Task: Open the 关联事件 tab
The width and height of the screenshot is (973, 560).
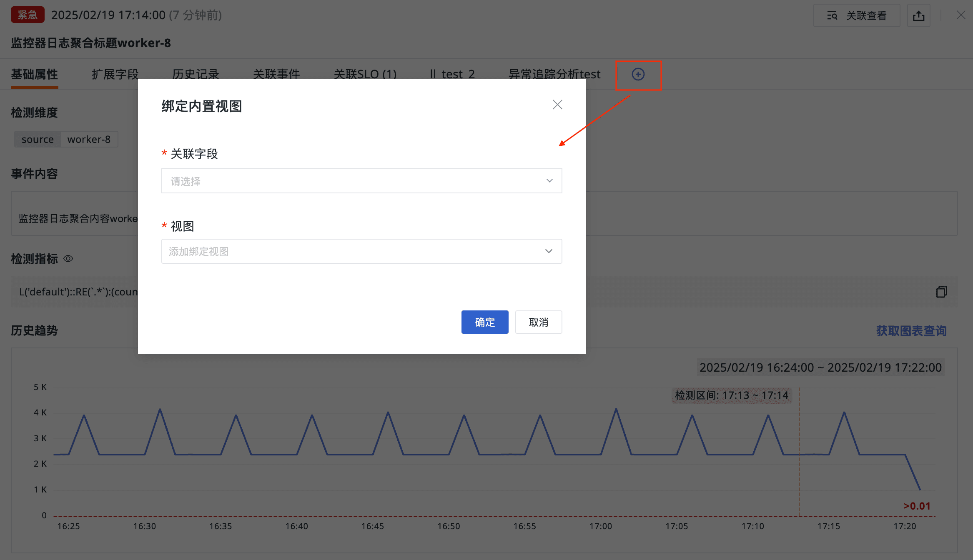Action: [276, 75]
